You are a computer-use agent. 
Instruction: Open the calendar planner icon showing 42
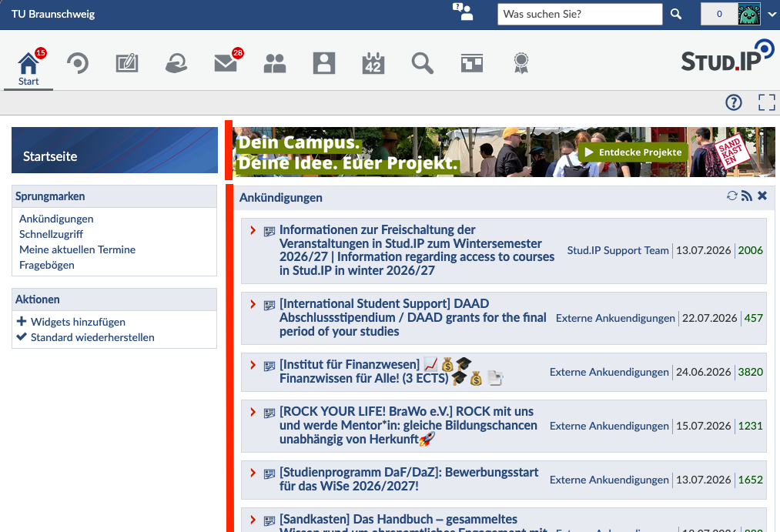pos(373,64)
